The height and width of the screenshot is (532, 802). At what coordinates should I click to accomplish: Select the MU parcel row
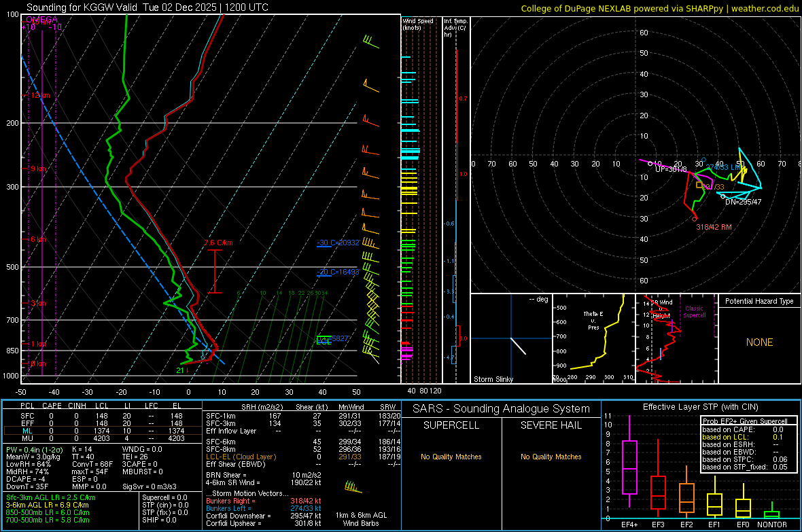102,438
